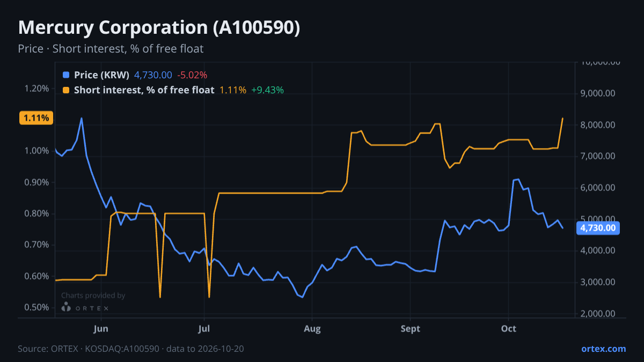Click the blue Price legend dot
The height and width of the screenshot is (362, 644).
[66, 75]
